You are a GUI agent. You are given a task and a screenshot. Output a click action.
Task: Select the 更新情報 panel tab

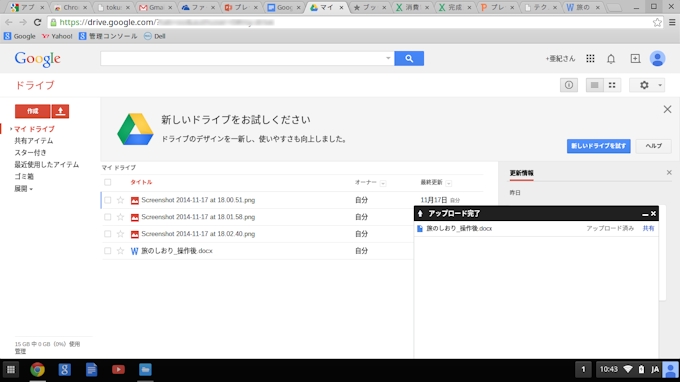(x=521, y=173)
